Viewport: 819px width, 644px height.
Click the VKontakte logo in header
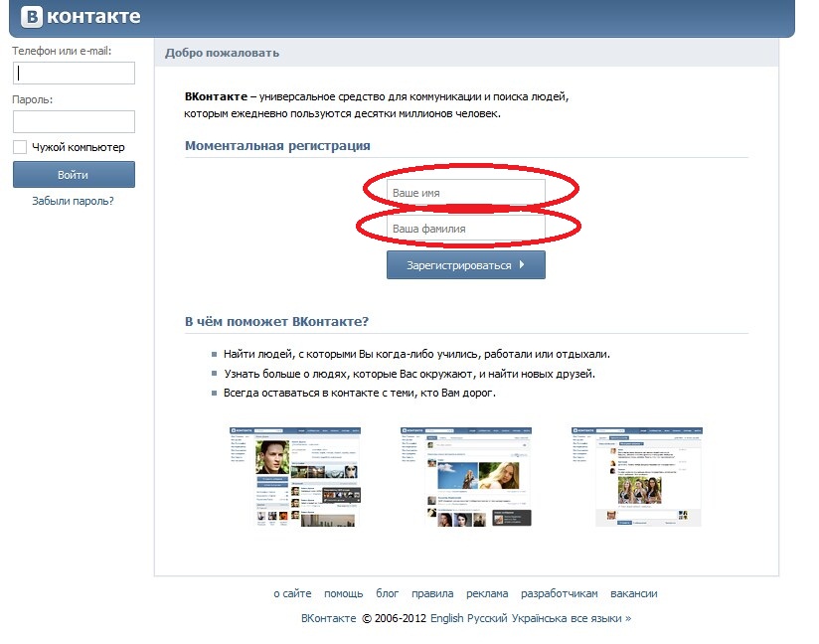(x=81, y=17)
